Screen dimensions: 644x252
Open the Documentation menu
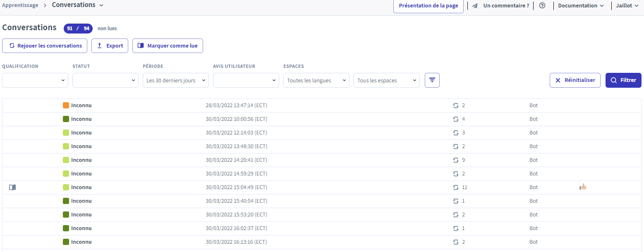pyautogui.click(x=581, y=6)
